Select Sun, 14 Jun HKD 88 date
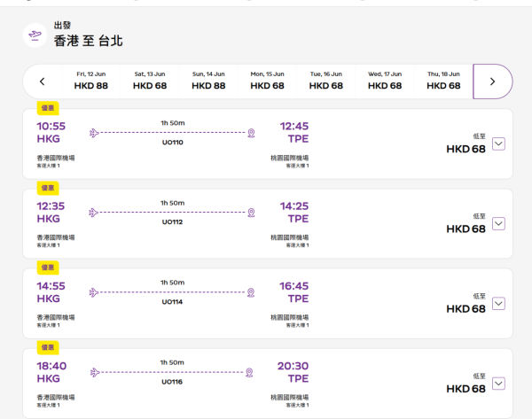532x419 pixels. [x=208, y=81]
